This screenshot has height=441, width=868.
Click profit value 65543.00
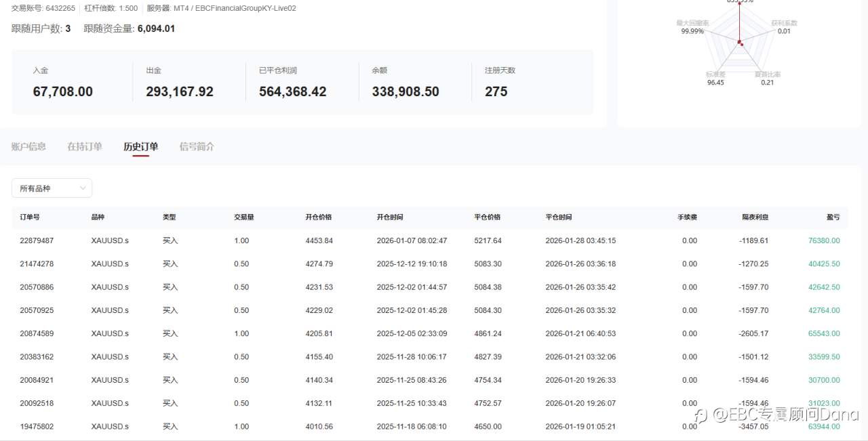pos(824,333)
